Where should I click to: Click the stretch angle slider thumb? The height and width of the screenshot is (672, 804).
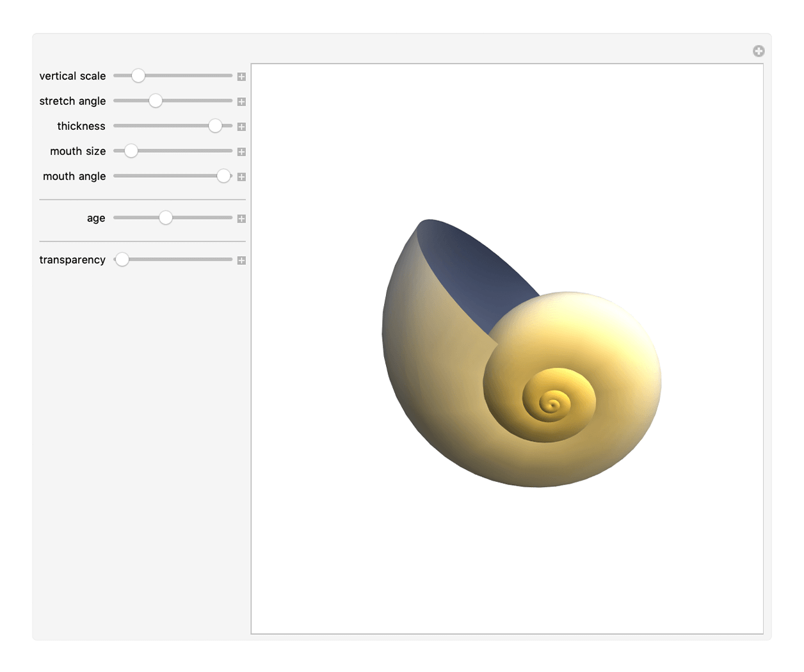[x=156, y=100]
